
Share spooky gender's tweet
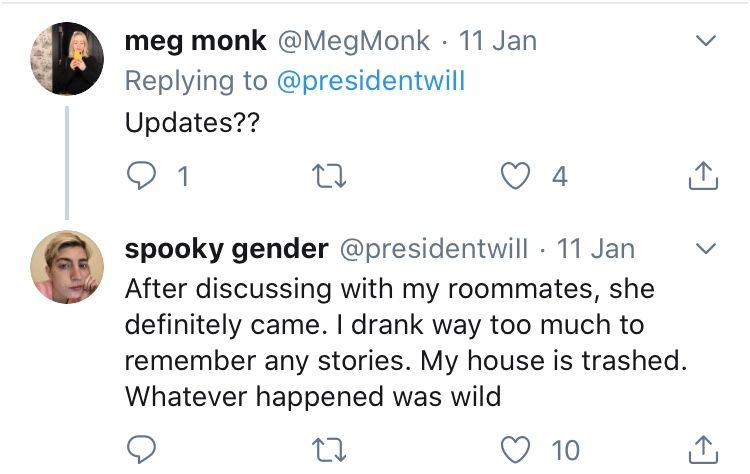click(x=703, y=450)
